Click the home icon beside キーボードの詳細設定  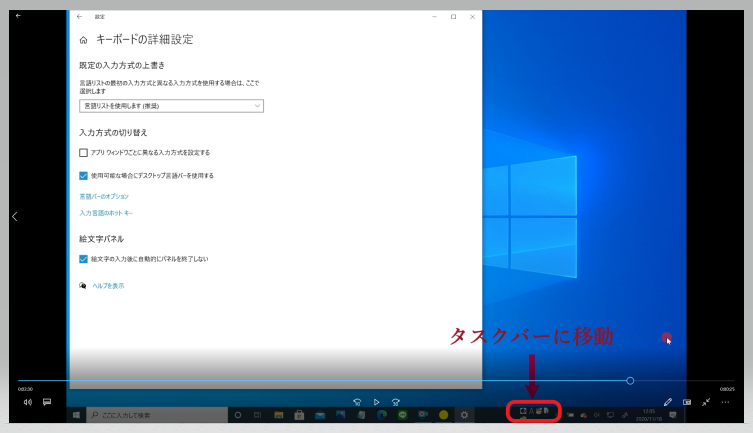point(84,40)
